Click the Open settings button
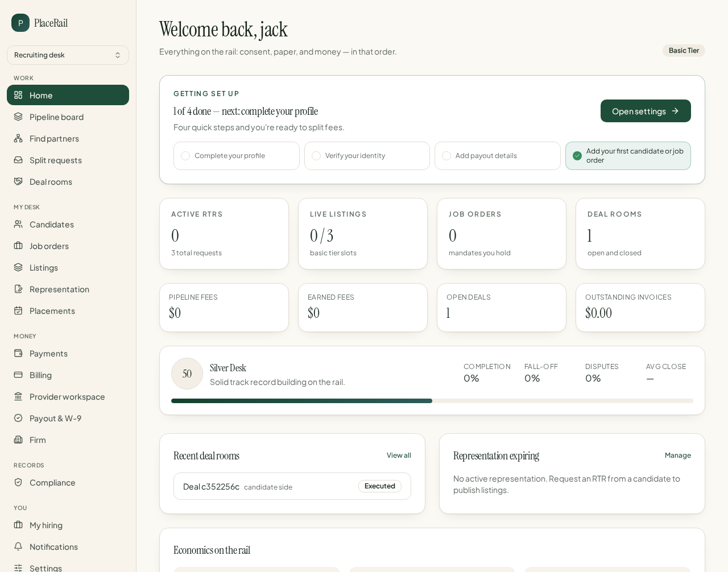Viewport: 728px width, 572px height. tap(646, 111)
